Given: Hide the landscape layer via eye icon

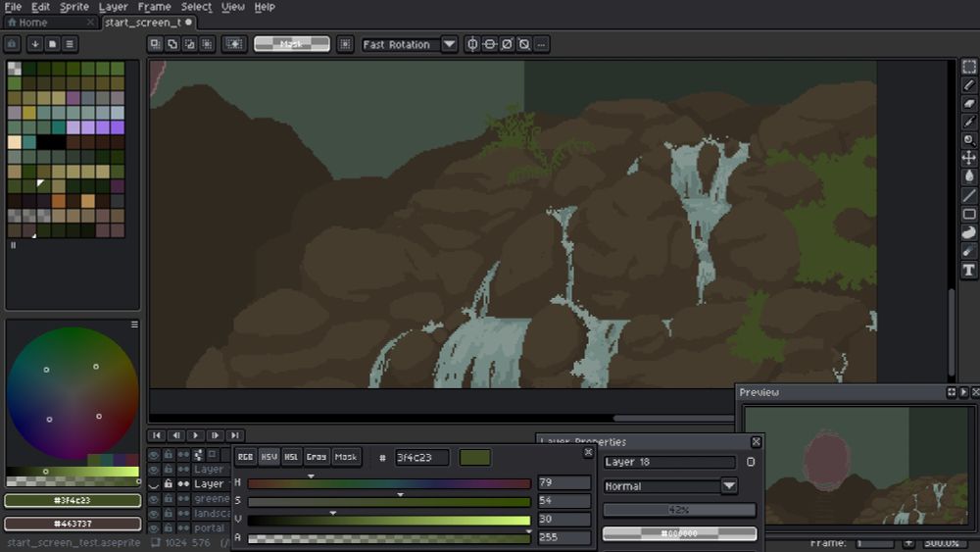Looking at the screenshot, I should [154, 513].
